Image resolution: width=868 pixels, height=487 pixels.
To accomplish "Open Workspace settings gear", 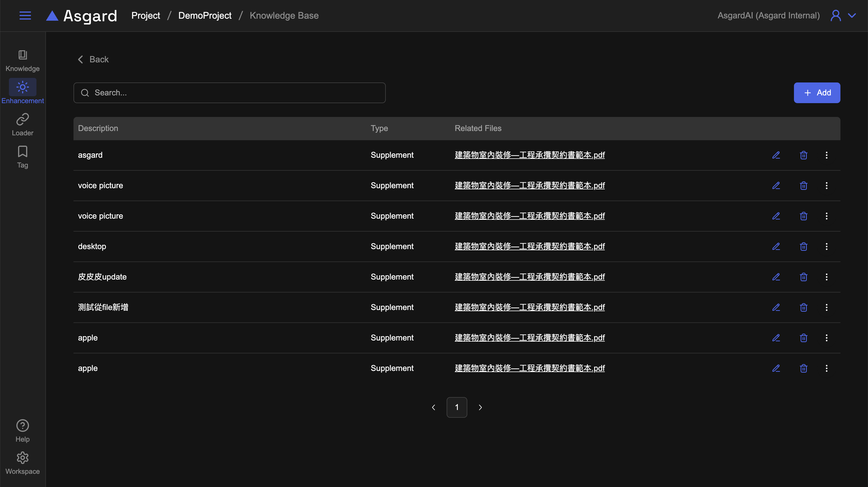I will (23, 463).
